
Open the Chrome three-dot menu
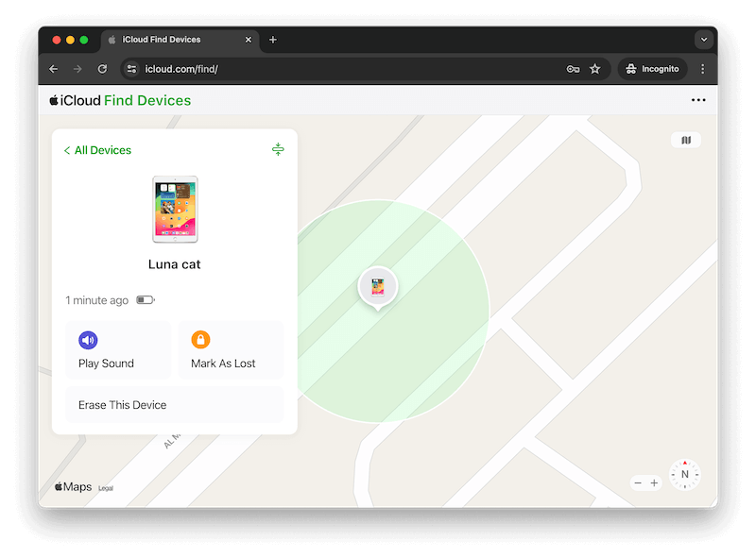coord(702,69)
